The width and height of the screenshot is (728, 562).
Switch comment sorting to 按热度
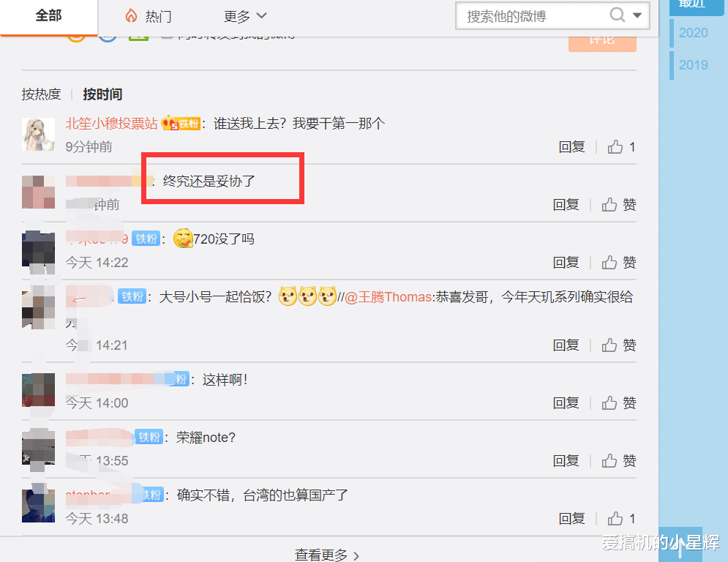(42, 94)
